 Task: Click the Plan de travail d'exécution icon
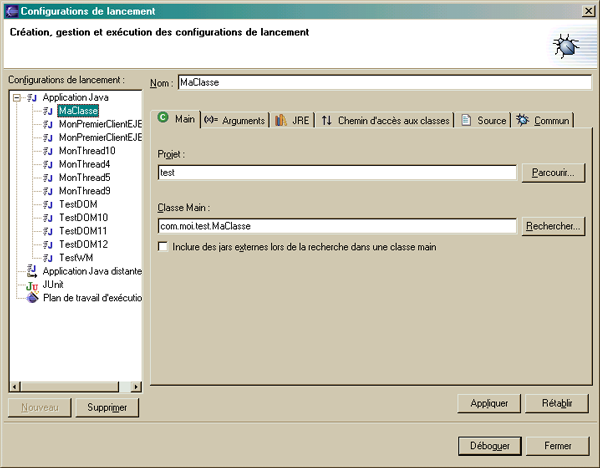tap(32, 297)
